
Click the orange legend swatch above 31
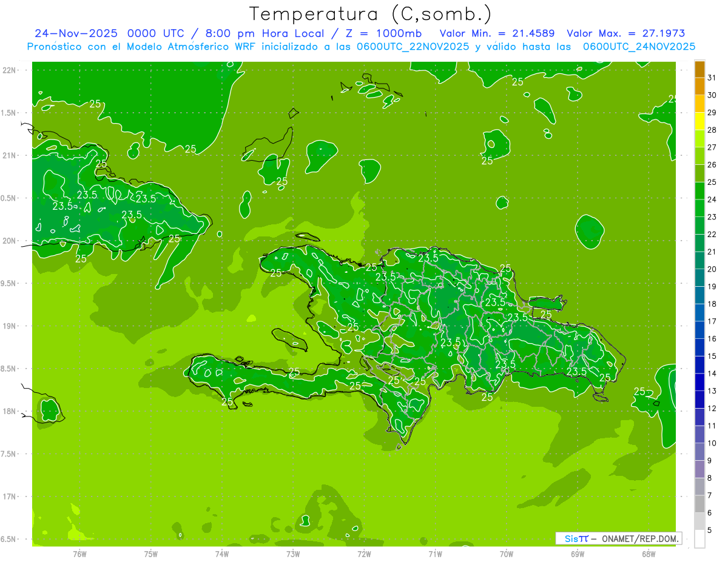click(x=699, y=69)
